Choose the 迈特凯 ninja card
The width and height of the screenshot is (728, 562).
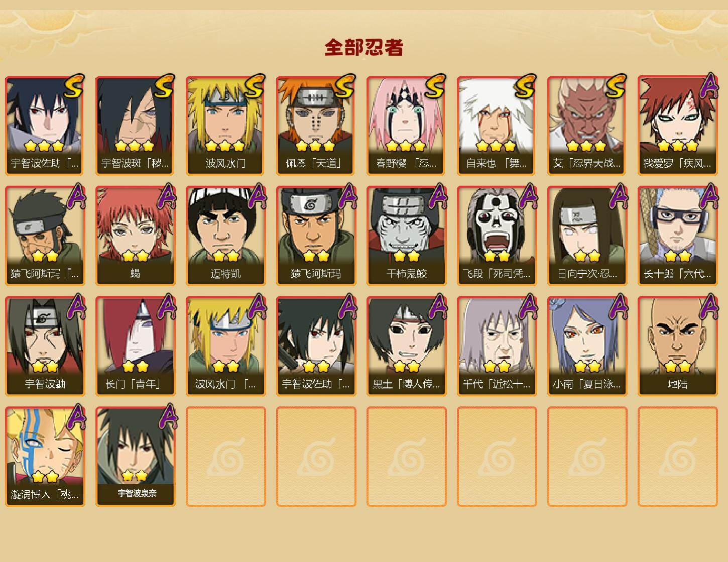225,236
